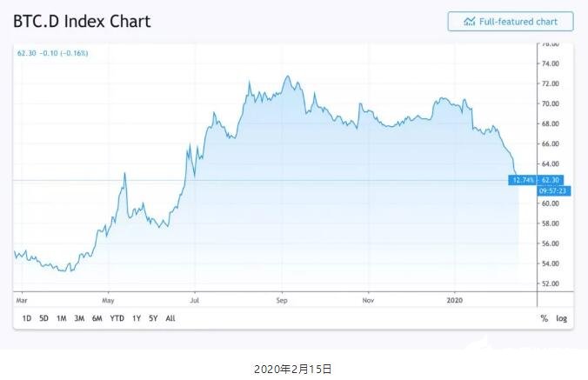
Task: Switch chart to 6M range
Action: point(97,318)
